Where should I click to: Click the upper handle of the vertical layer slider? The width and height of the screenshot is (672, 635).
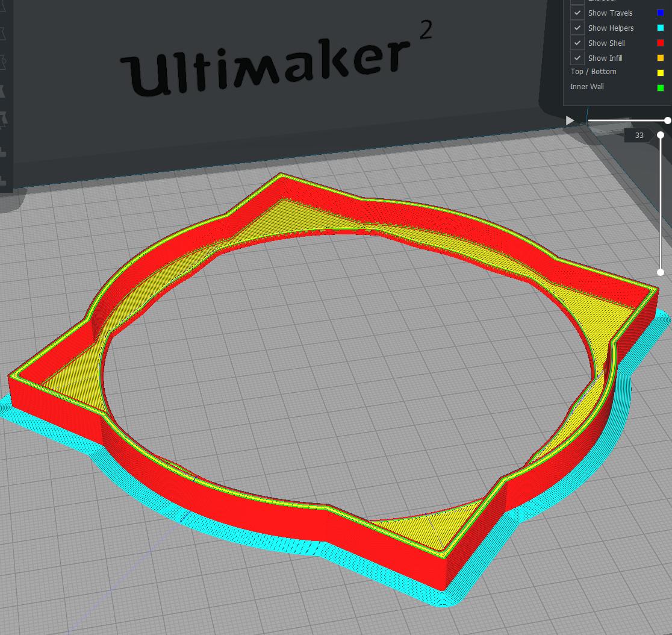[661, 135]
